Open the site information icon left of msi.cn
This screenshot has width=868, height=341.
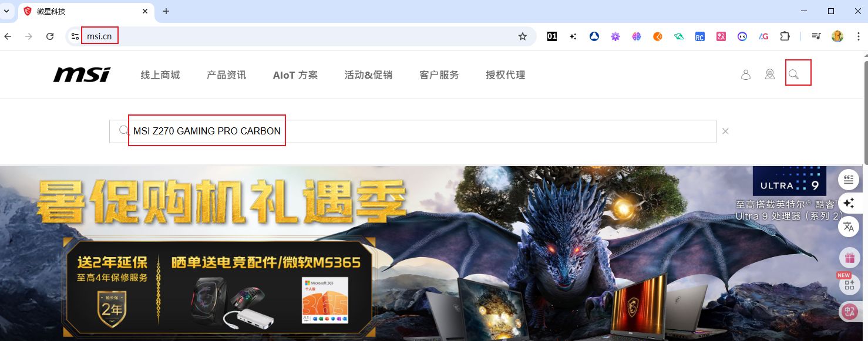click(x=75, y=36)
